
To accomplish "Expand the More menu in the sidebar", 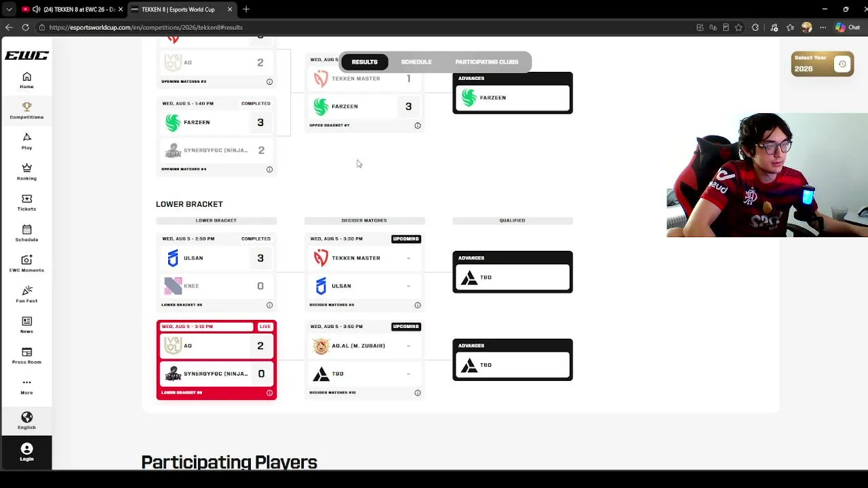I will [26, 386].
